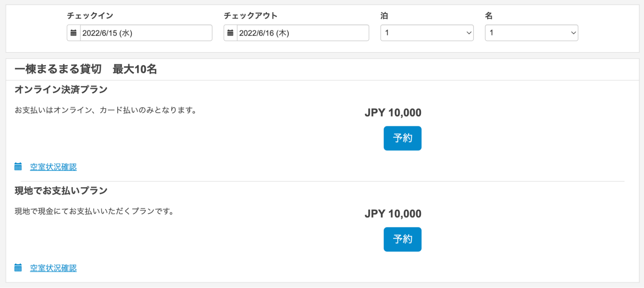Click the カード払い description text
Screen dimensions: 644x288
[105, 110]
